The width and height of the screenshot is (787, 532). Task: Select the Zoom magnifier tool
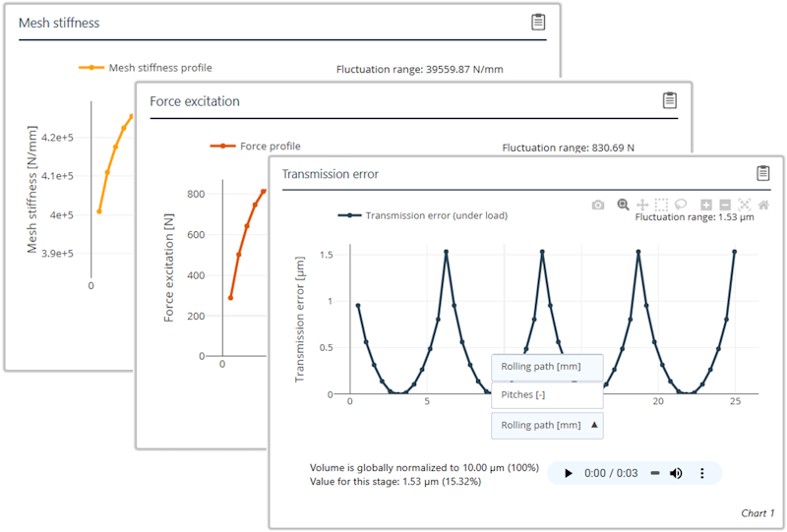click(x=623, y=205)
